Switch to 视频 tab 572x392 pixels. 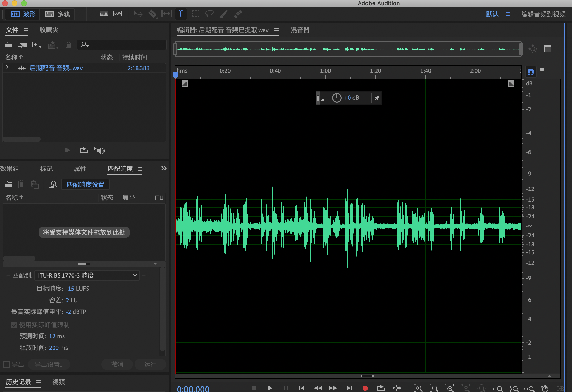pos(58,382)
